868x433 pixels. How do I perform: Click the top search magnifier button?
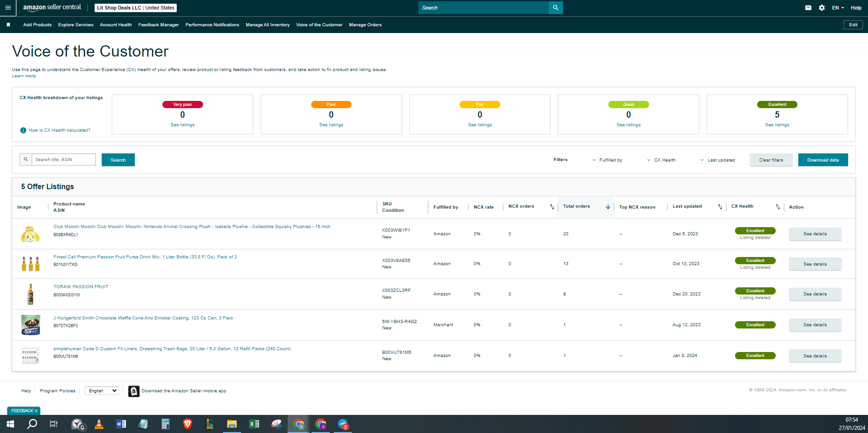click(x=555, y=8)
